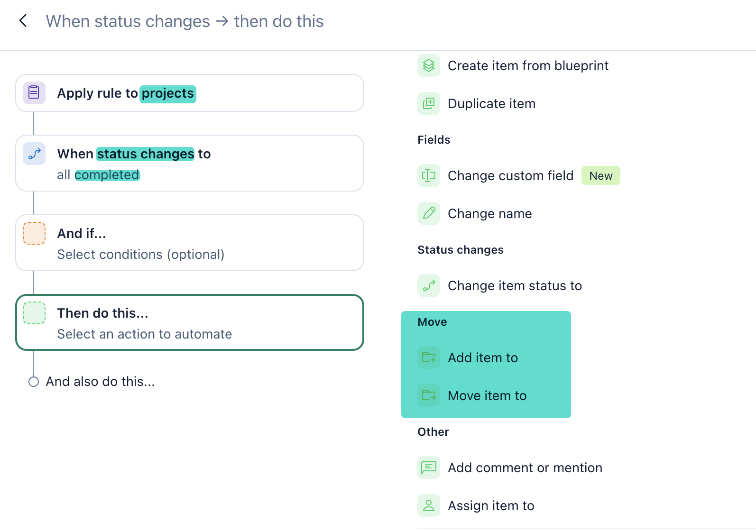Open the projects selector in rule scope
Viewport: 756px width, 532px height.
pyautogui.click(x=168, y=93)
